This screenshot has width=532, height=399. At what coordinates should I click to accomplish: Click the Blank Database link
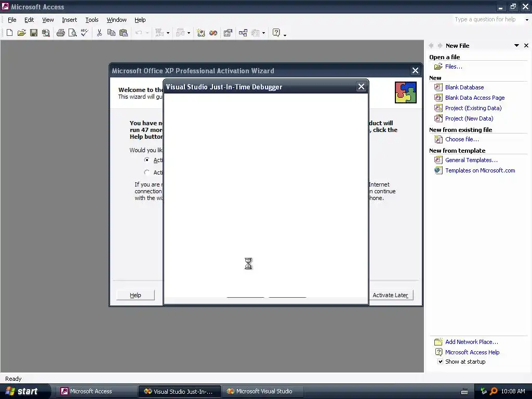[464, 87]
